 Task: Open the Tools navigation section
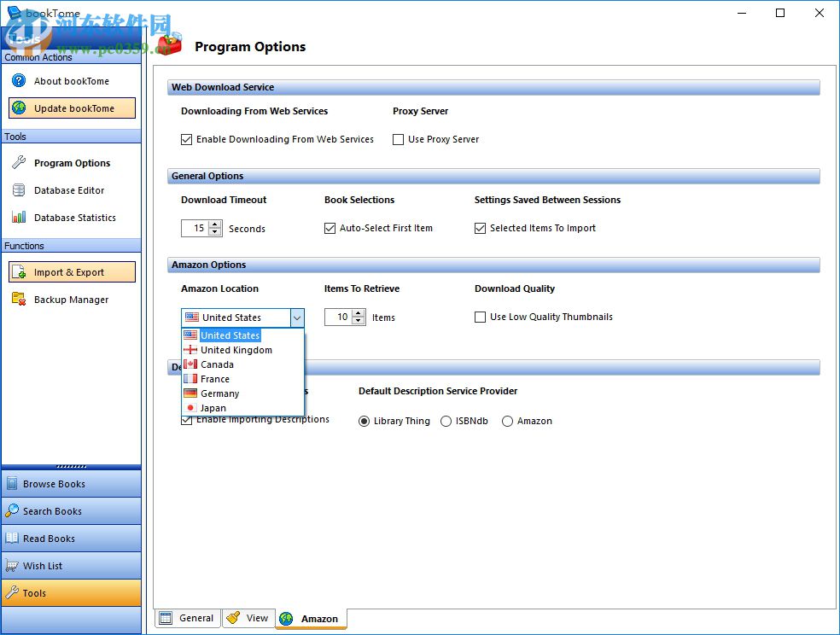(71, 592)
